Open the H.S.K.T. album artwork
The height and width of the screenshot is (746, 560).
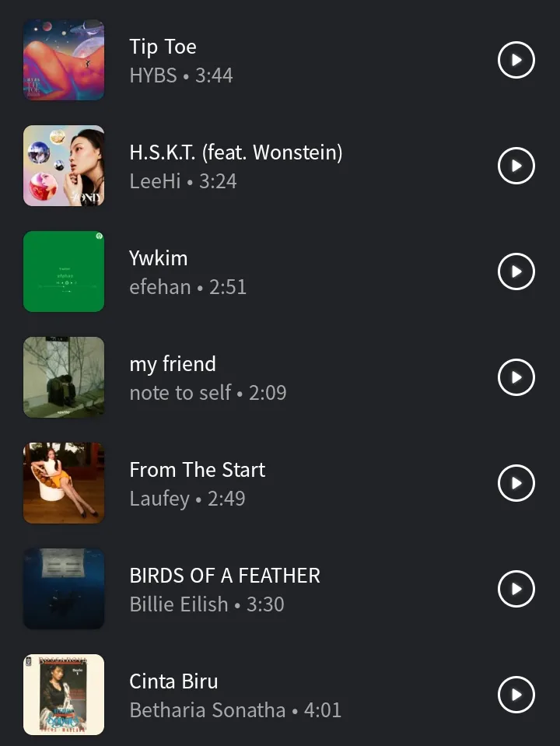[64, 166]
